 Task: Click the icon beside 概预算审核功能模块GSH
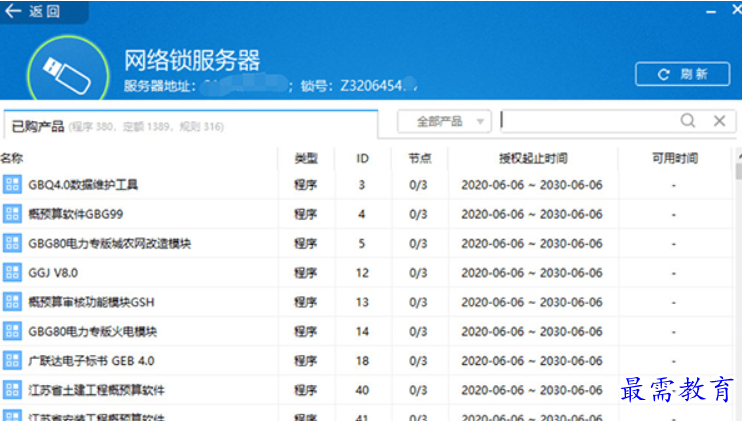(x=12, y=302)
